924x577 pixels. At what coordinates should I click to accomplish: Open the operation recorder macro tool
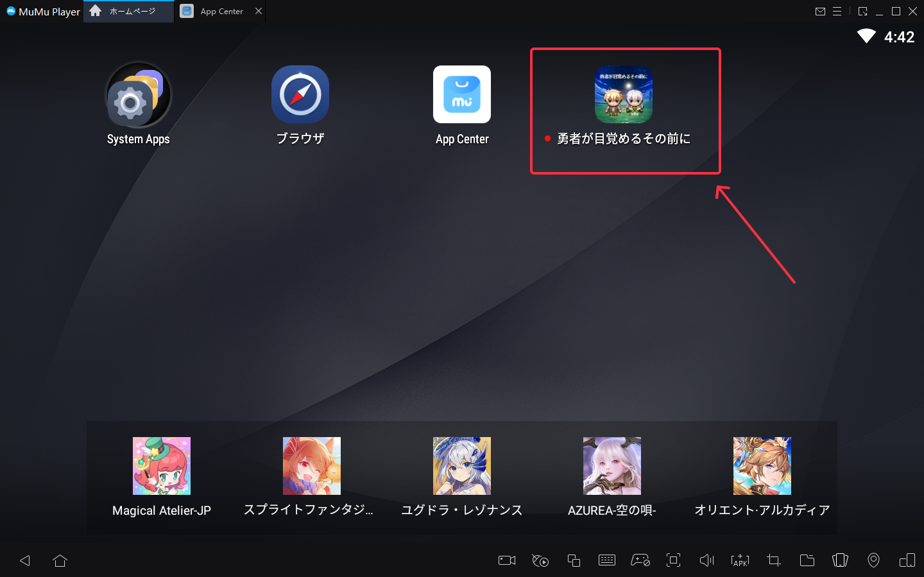point(540,560)
